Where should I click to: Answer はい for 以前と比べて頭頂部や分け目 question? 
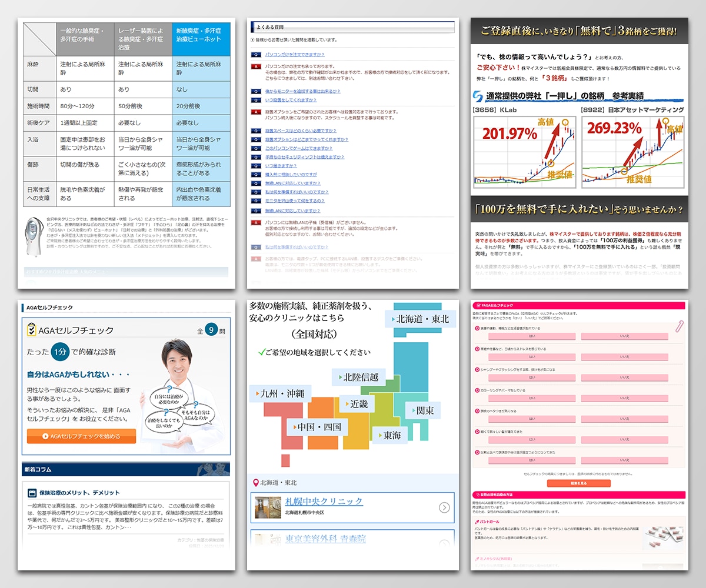click(531, 460)
